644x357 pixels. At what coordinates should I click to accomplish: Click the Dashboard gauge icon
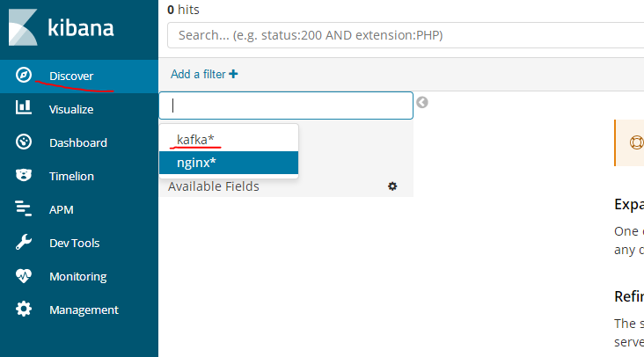24,142
